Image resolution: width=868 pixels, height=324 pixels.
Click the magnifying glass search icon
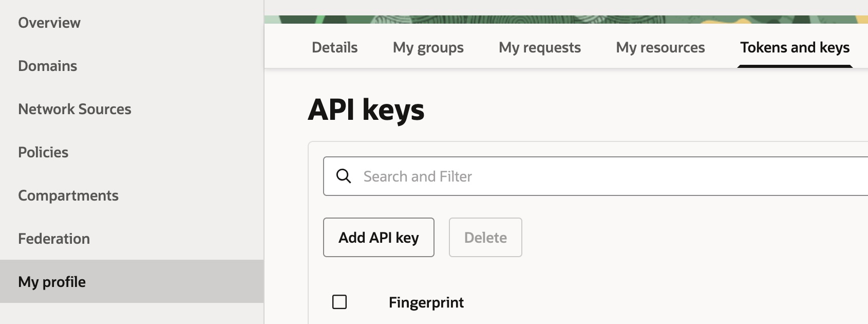[x=345, y=176]
